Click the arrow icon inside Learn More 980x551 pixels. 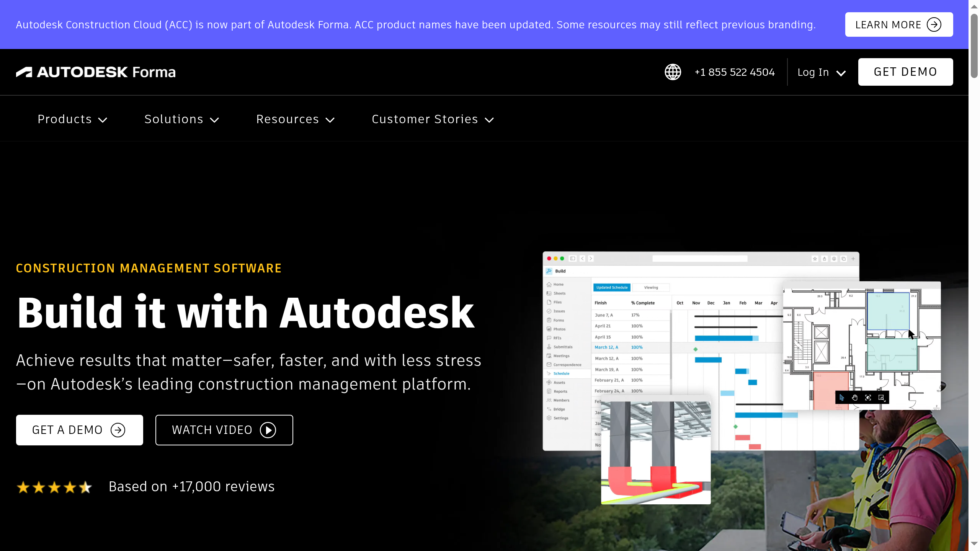[934, 25]
